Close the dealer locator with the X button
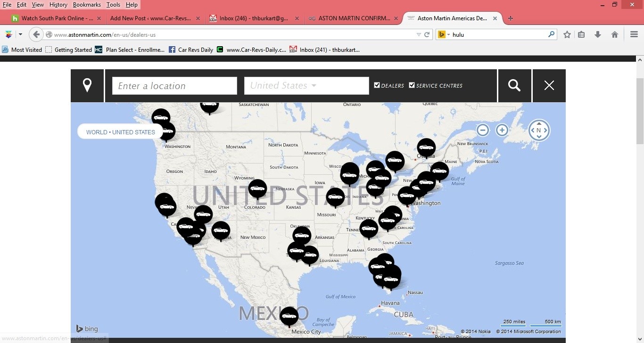 (549, 85)
